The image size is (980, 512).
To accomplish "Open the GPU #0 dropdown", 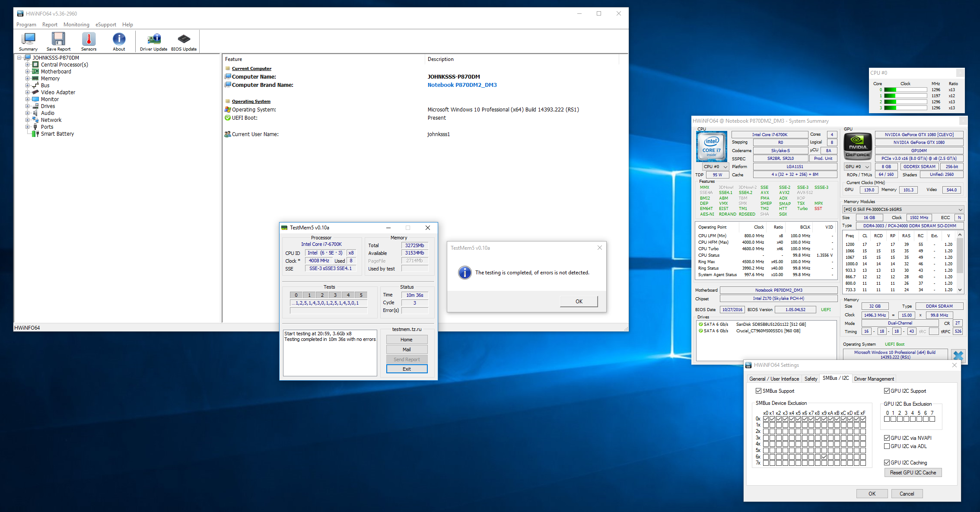I will pos(857,166).
